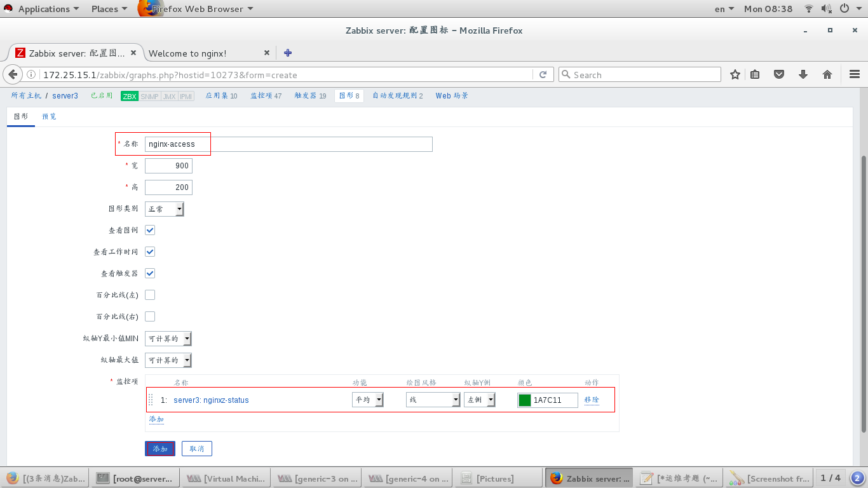Open 应用集 10 host navigation item
This screenshot has width=868, height=488.
coord(222,96)
